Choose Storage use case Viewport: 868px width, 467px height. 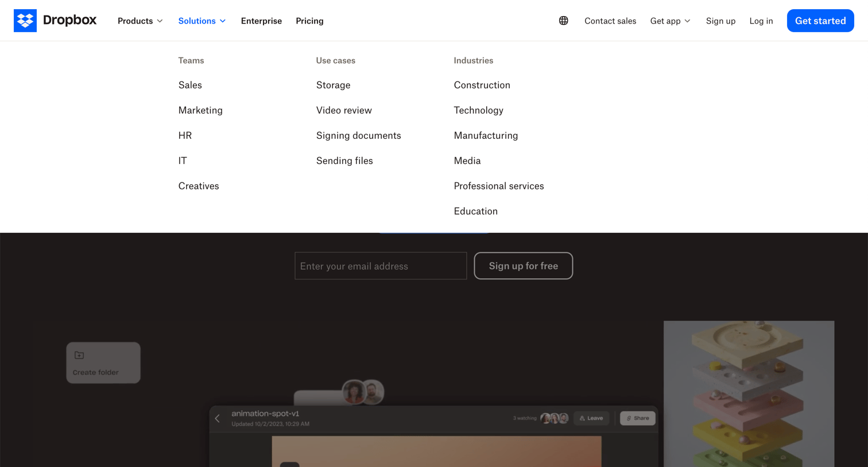[x=333, y=85]
